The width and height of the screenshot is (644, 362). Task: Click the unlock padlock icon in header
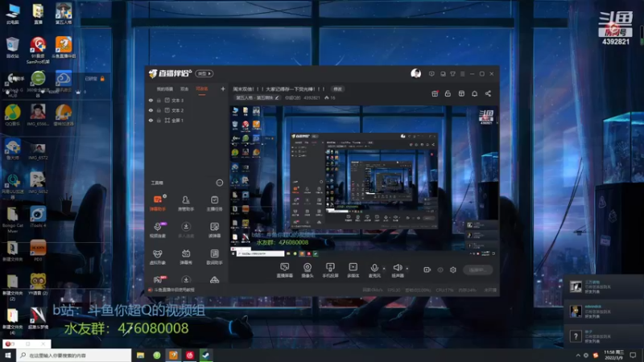click(448, 93)
